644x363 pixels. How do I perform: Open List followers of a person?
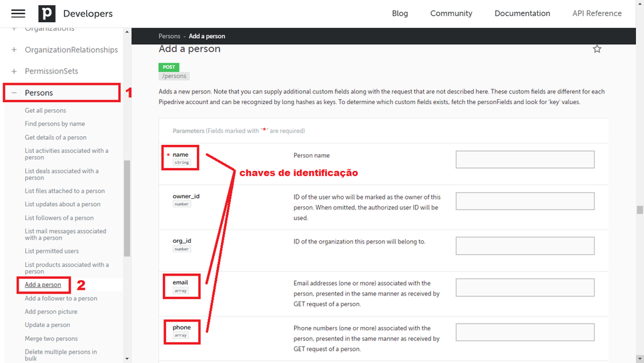59,218
